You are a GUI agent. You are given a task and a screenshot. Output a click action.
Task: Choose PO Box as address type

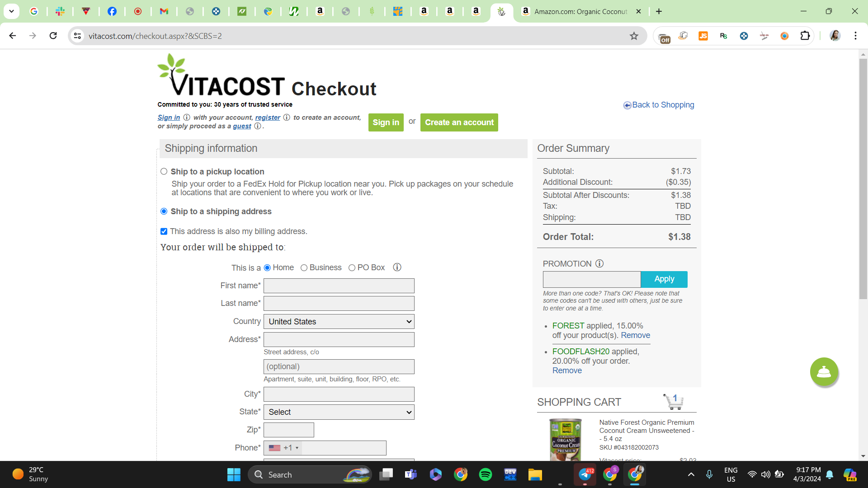click(352, 268)
